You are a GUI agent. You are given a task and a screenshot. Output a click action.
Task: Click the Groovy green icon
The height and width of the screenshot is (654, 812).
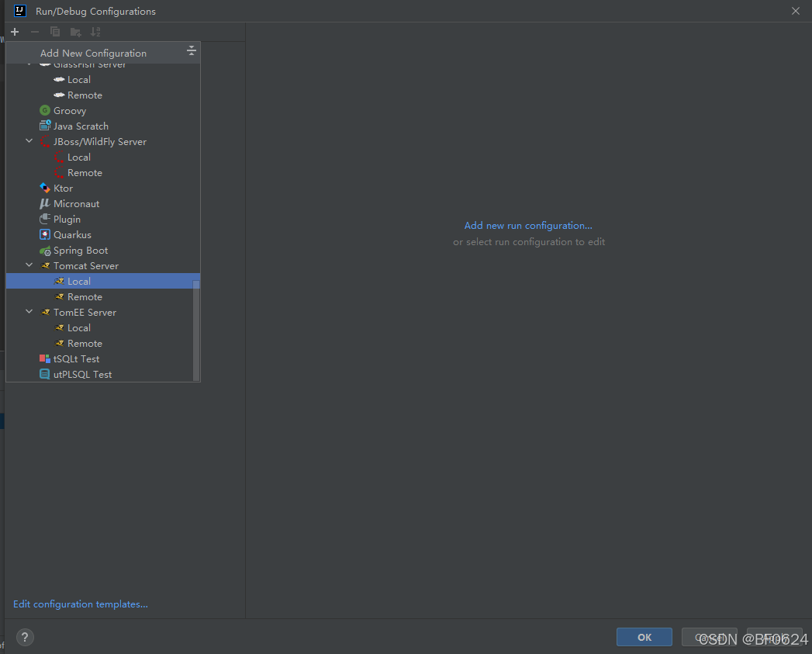pyautogui.click(x=45, y=110)
